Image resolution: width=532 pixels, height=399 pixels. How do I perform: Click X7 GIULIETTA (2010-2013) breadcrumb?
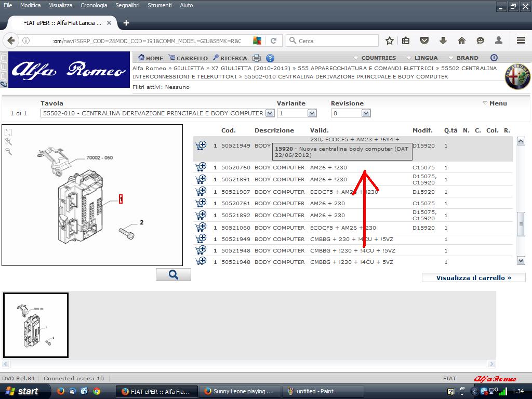(251, 68)
